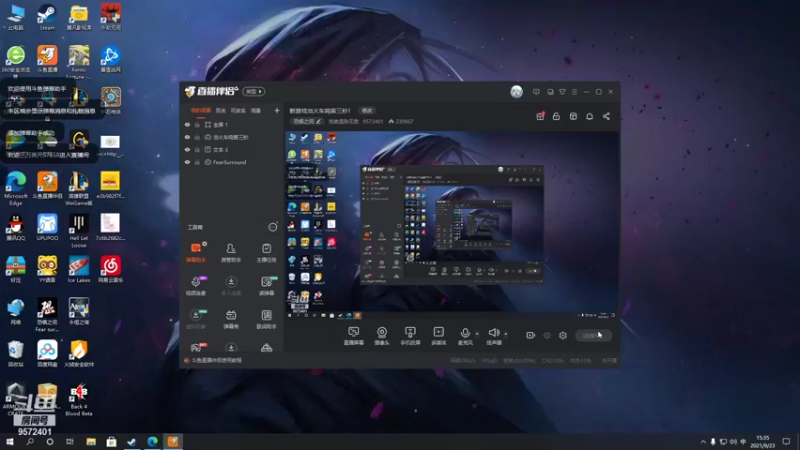Add a 摄像头 camera source
Viewport: 800px width, 450px height.
(382, 336)
